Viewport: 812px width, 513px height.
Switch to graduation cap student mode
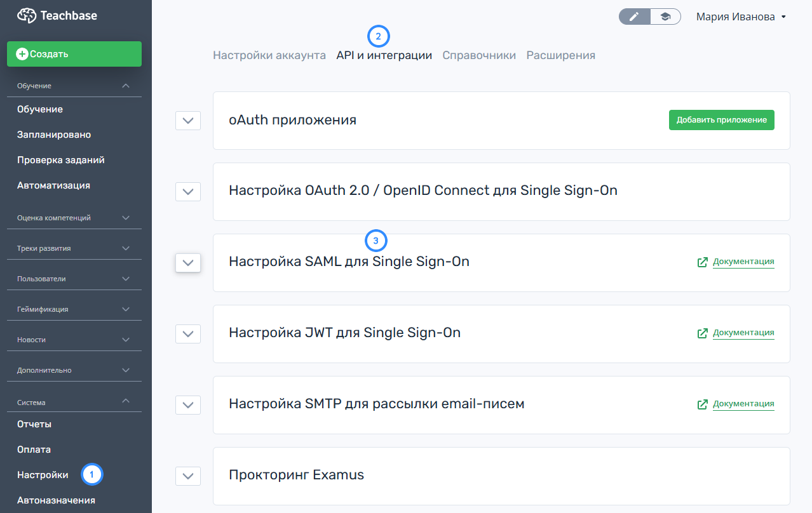point(665,17)
